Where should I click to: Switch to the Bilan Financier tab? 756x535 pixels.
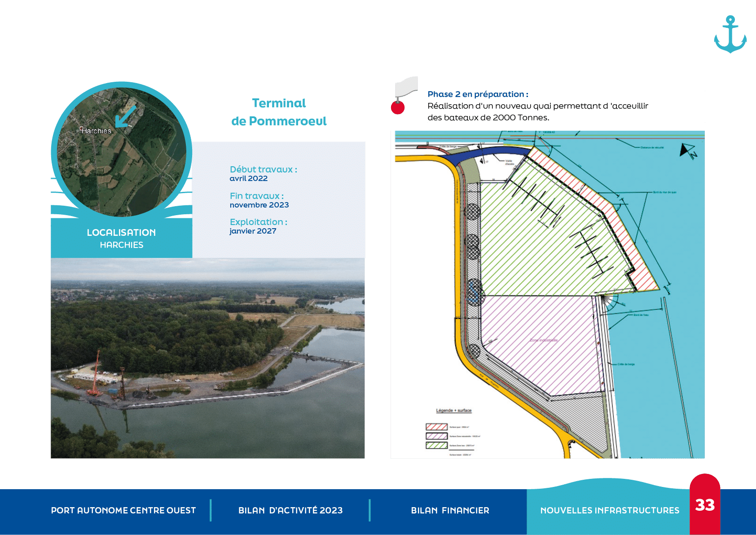450,510
